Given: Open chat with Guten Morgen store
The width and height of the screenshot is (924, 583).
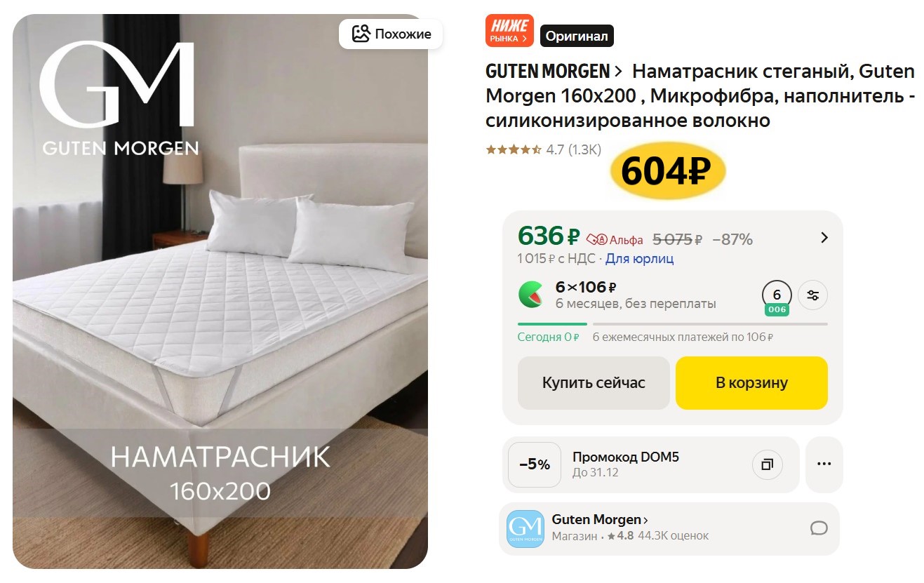Looking at the screenshot, I should [x=819, y=528].
